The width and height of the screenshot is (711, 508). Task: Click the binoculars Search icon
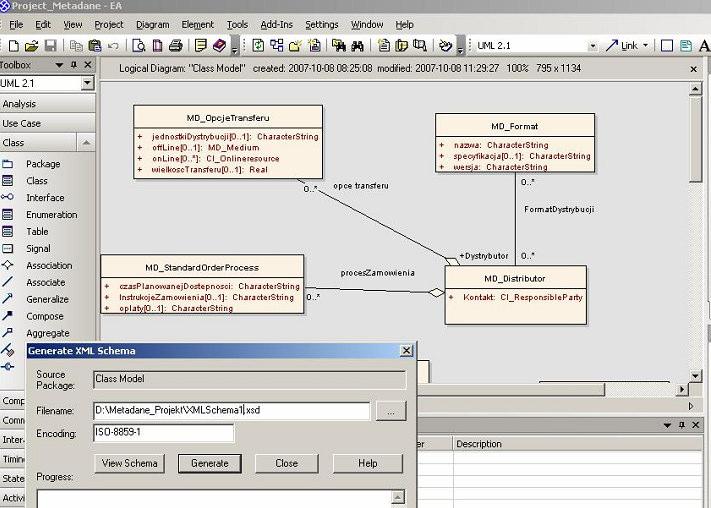point(358,45)
